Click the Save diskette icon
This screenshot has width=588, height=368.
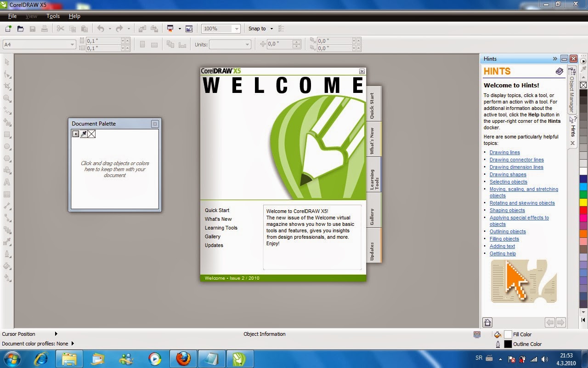tap(33, 29)
